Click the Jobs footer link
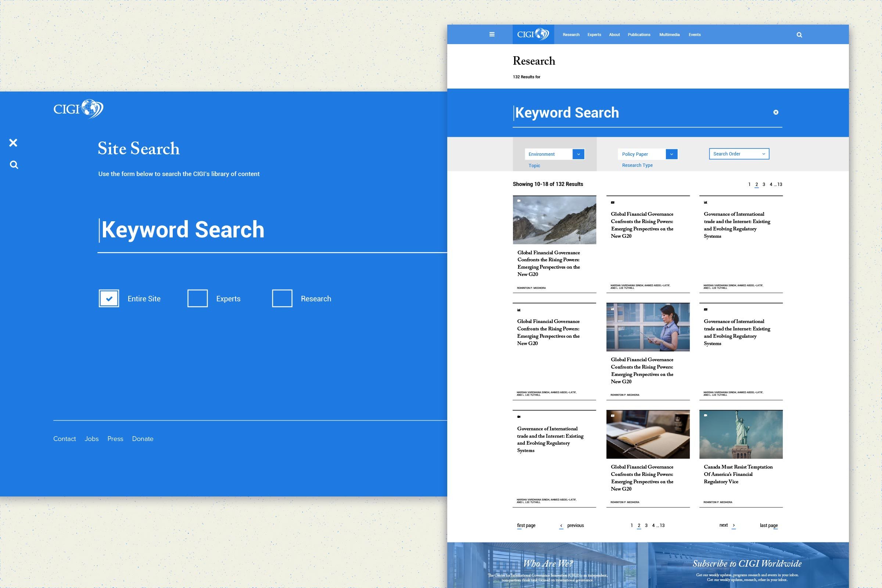Viewport: 882px width, 588px height. coord(92,439)
